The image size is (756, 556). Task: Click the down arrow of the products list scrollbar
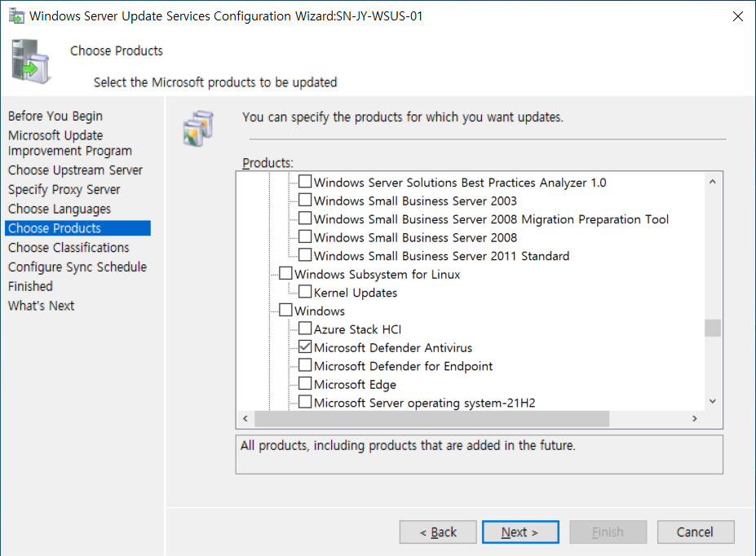click(x=713, y=401)
